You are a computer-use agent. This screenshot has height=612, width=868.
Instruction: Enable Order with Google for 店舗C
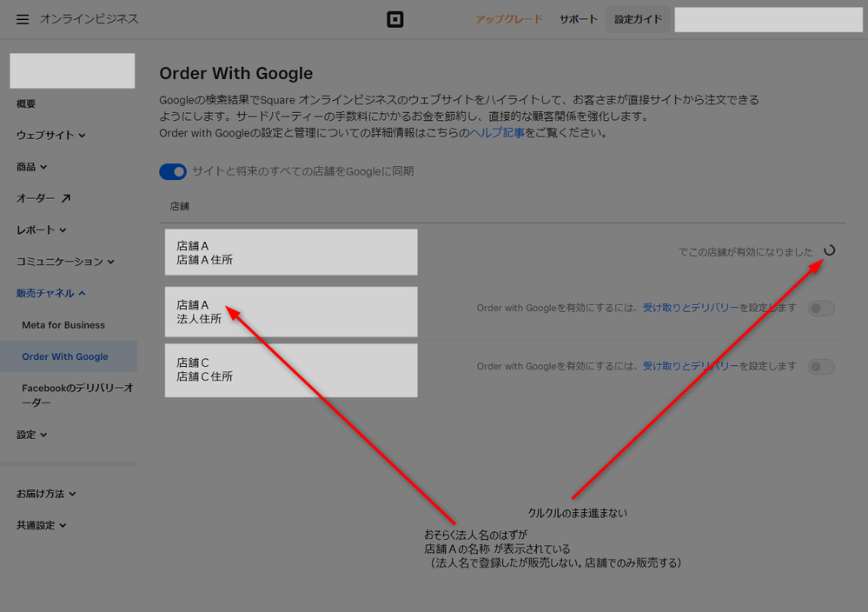tap(821, 367)
